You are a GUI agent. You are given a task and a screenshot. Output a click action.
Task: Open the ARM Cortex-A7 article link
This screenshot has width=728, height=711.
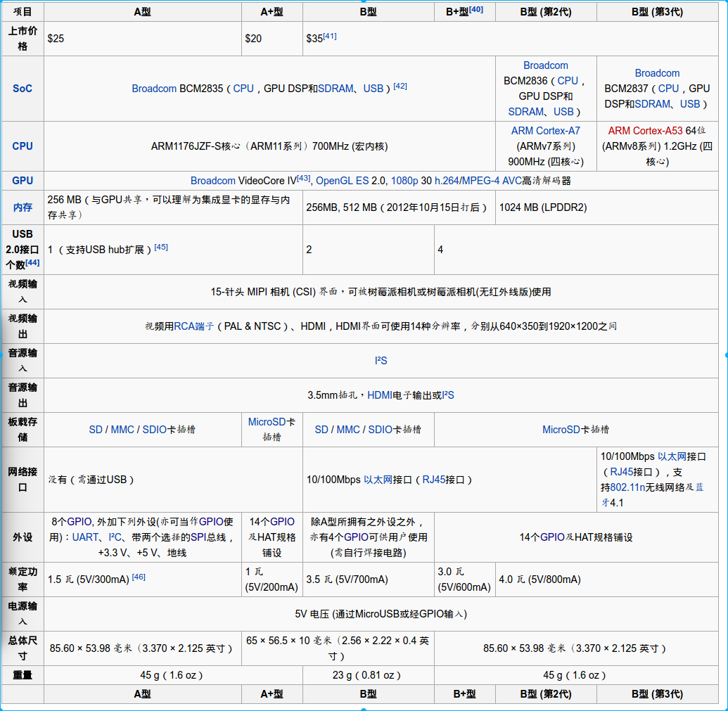546,130
